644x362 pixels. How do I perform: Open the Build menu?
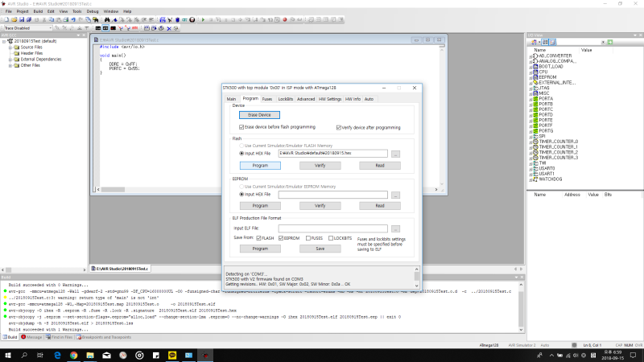coord(38,11)
